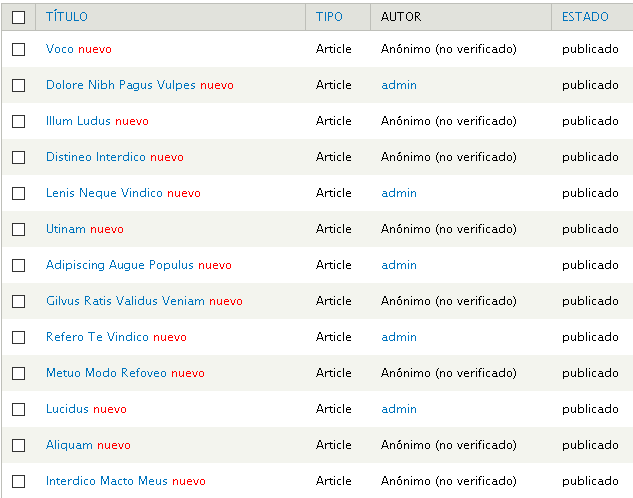Screen dimensions: 633x498
Task: Sort table by TÍTULO column
Action: 67,17
